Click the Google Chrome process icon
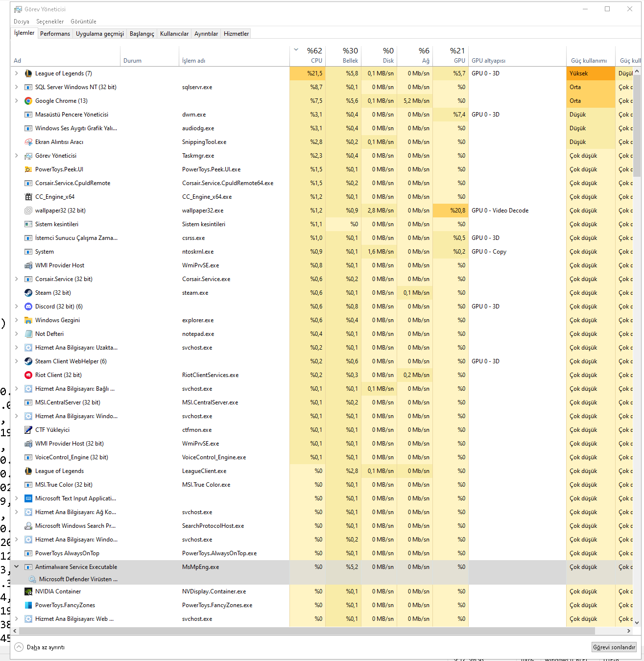Image resolution: width=644 pixels, height=661 pixels. pyautogui.click(x=28, y=101)
